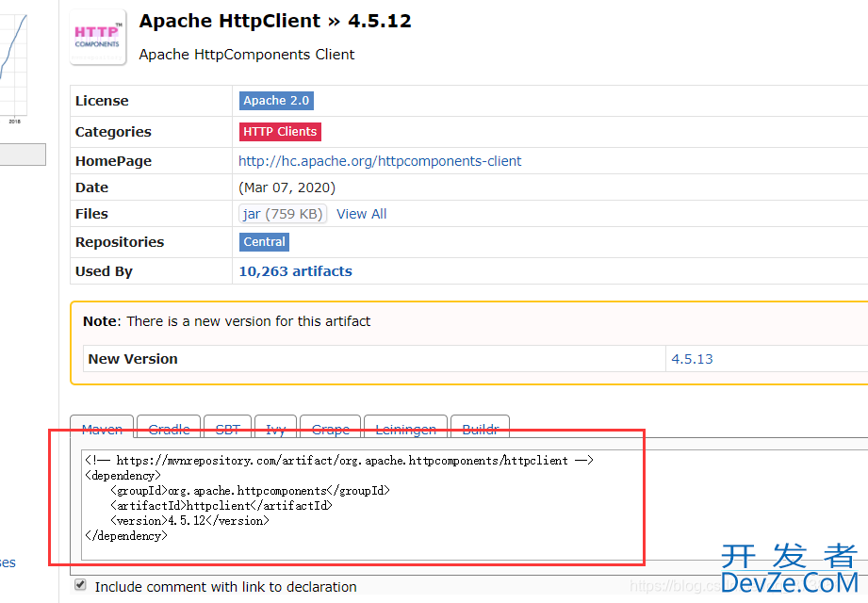Download the jar (759 KB) file
The height and width of the screenshot is (603, 868).
pyautogui.click(x=283, y=214)
